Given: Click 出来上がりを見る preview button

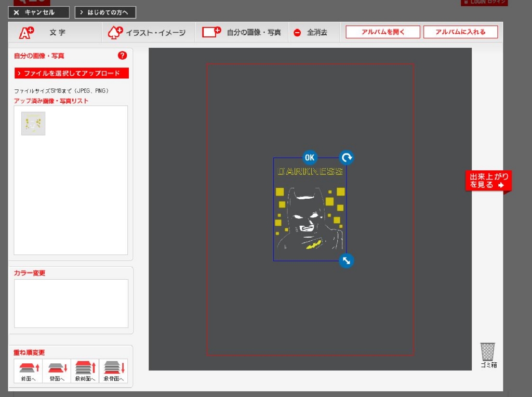Looking at the screenshot, I should click(x=488, y=181).
